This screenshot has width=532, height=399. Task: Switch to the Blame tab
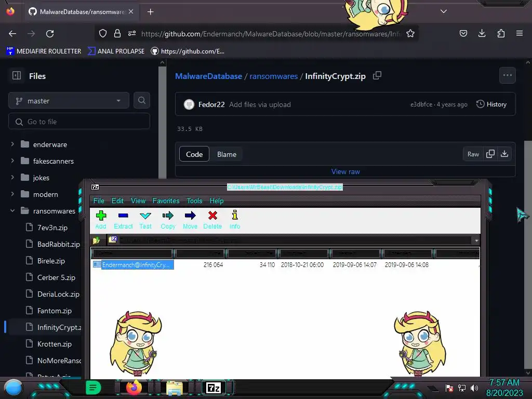pos(227,154)
